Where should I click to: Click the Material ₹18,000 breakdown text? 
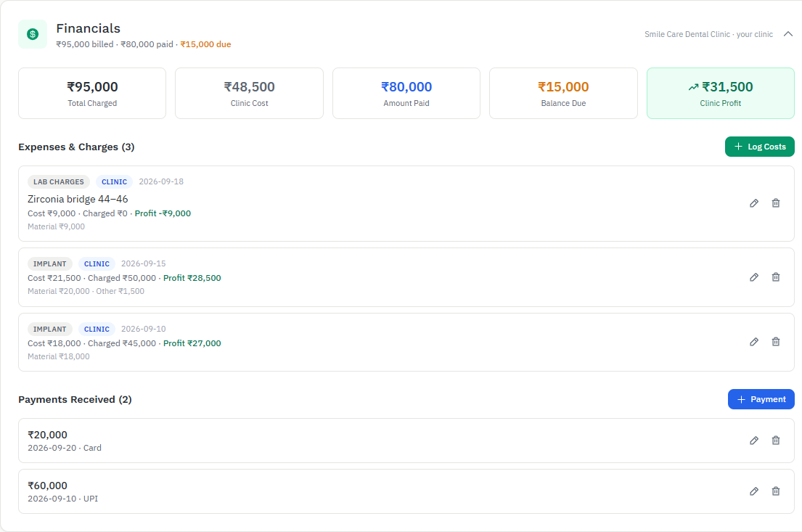pyautogui.click(x=59, y=356)
